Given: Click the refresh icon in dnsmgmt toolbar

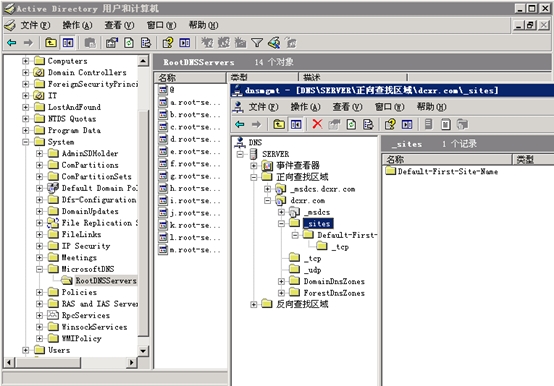Looking at the screenshot, I should (x=351, y=124).
